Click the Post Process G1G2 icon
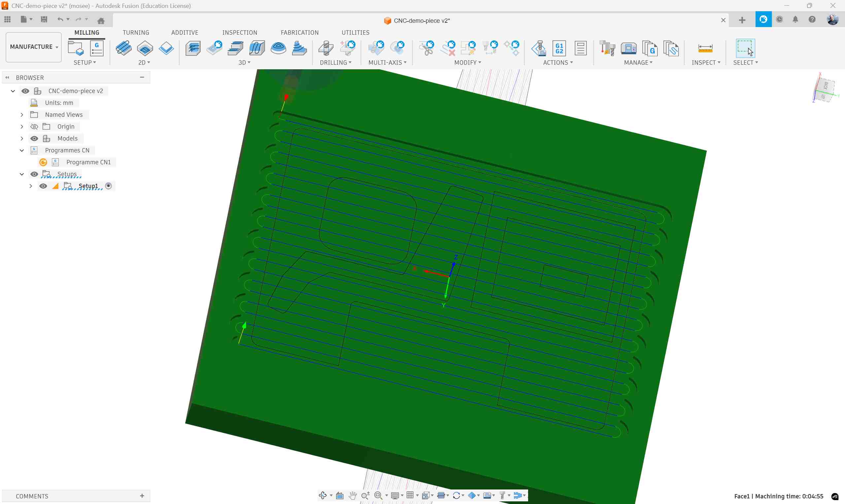 point(559,48)
